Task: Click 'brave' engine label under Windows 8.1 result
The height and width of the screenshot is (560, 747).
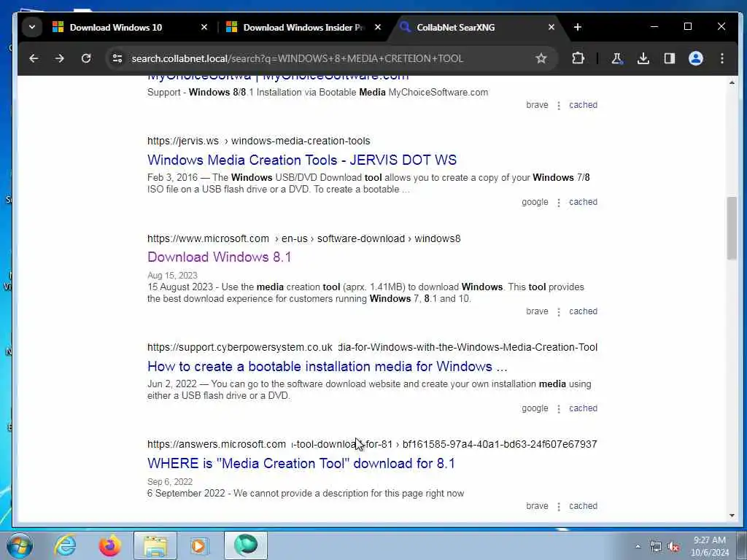Action: 537,311
